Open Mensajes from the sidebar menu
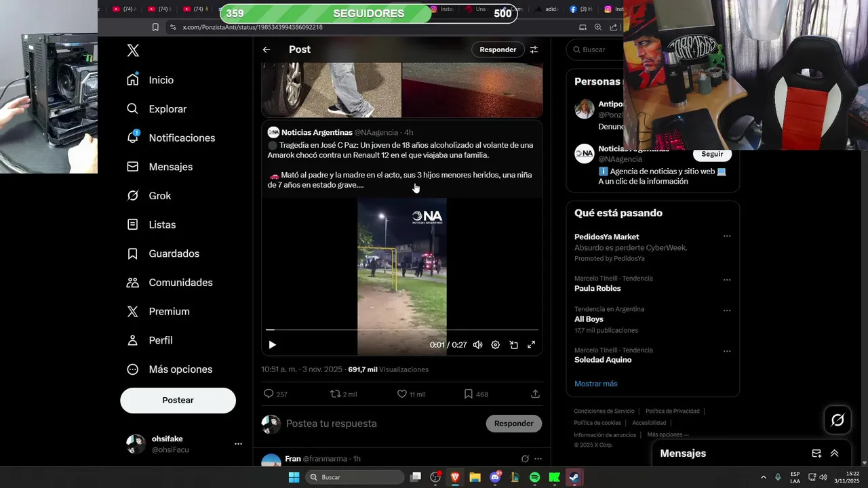The image size is (868, 488). point(159,167)
